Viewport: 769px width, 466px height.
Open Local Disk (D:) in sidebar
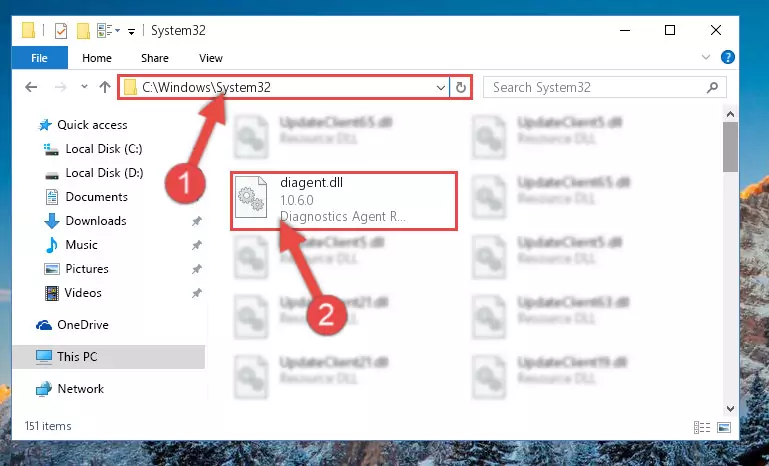[104, 173]
